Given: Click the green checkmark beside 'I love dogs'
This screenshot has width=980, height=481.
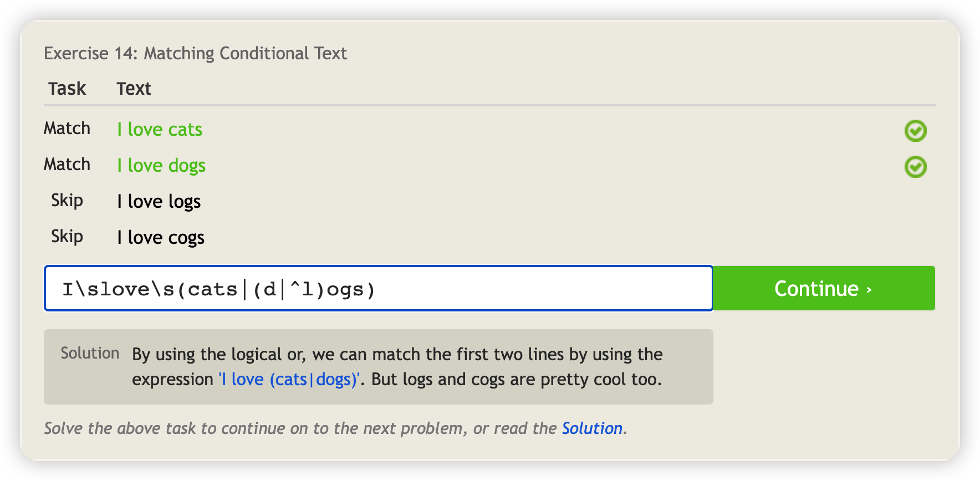Looking at the screenshot, I should (915, 167).
